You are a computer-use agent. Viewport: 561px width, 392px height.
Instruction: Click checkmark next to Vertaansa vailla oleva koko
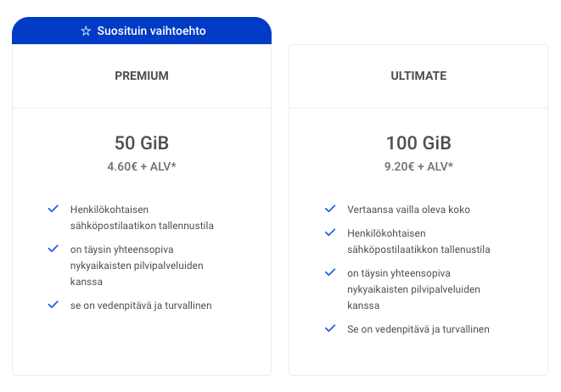[x=329, y=209]
